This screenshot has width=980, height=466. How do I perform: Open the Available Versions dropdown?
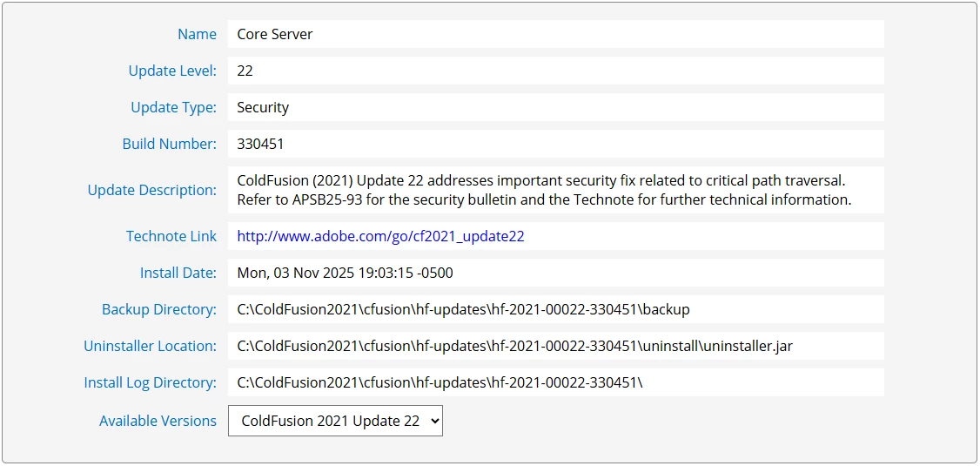335,421
